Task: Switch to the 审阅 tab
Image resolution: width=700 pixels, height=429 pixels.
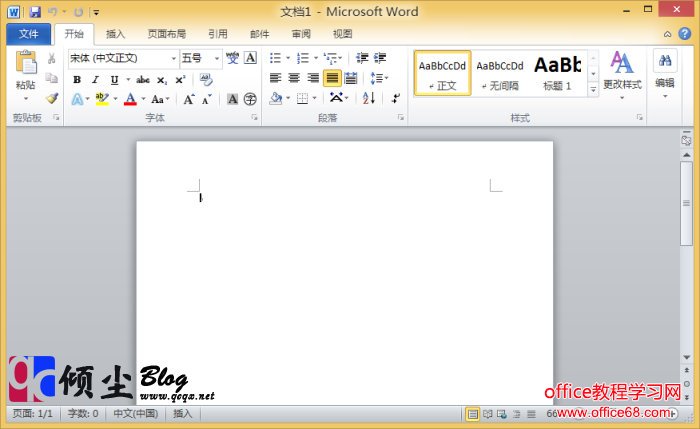Action: [x=301, y=34]
